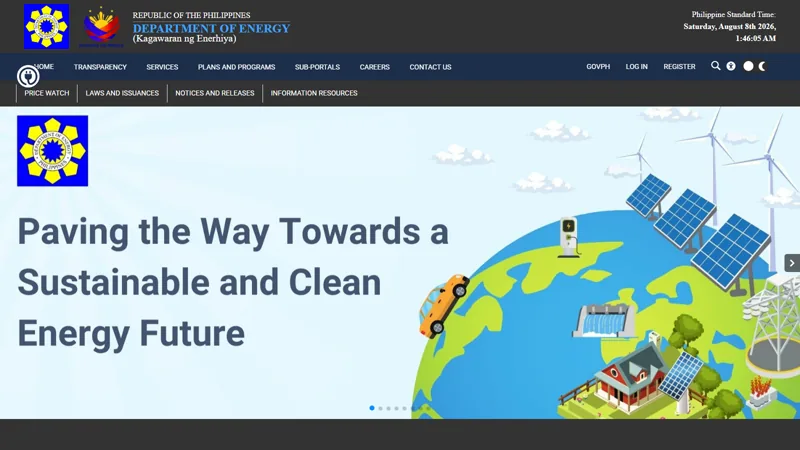Image resolution: width=800 pixels, height=450 pixels.
Task: Click the Department of Energy header logo
Action: (46, 27)
